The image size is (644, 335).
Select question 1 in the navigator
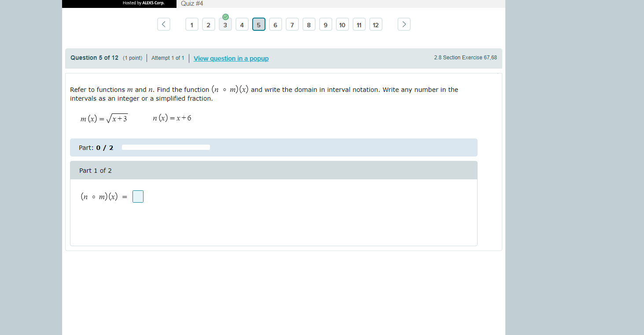pyautogui.click(x=191, y=24)
